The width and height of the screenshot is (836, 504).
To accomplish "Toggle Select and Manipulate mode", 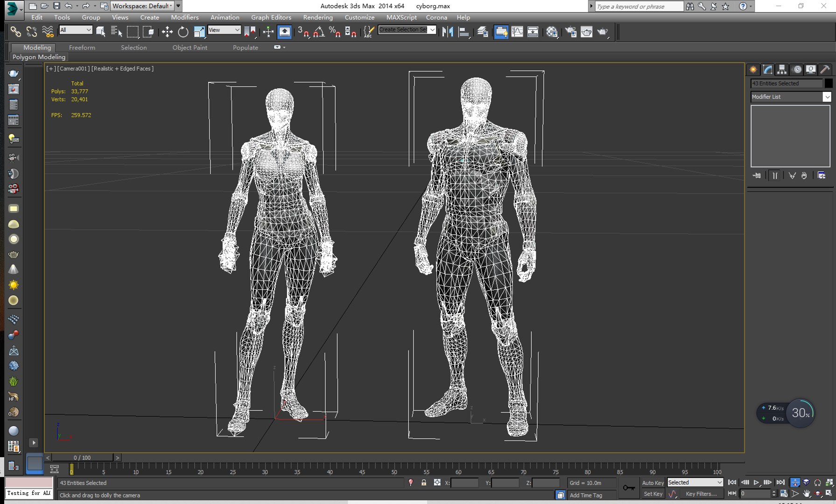I will [268, 32].
